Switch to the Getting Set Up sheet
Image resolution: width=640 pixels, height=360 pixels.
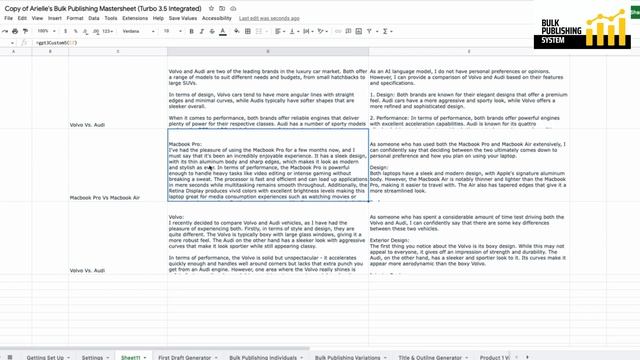[45, 357]
